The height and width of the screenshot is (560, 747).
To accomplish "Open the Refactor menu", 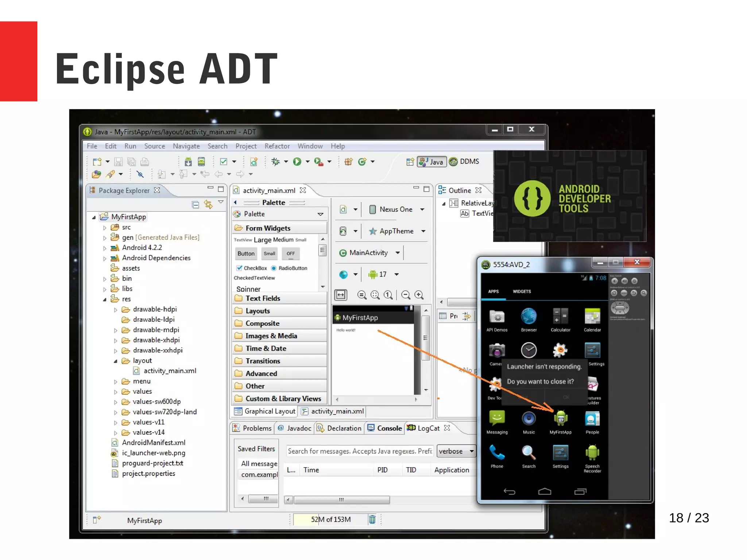I will (277, 146).
